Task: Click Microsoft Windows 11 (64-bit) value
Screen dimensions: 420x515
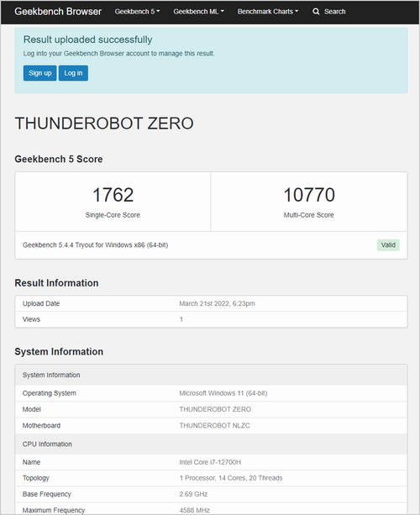Action: pos(223,393)
